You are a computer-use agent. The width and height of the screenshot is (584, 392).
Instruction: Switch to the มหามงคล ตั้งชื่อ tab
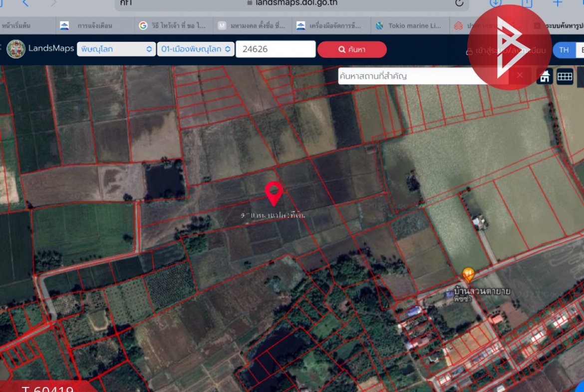(x=253, y=25)
